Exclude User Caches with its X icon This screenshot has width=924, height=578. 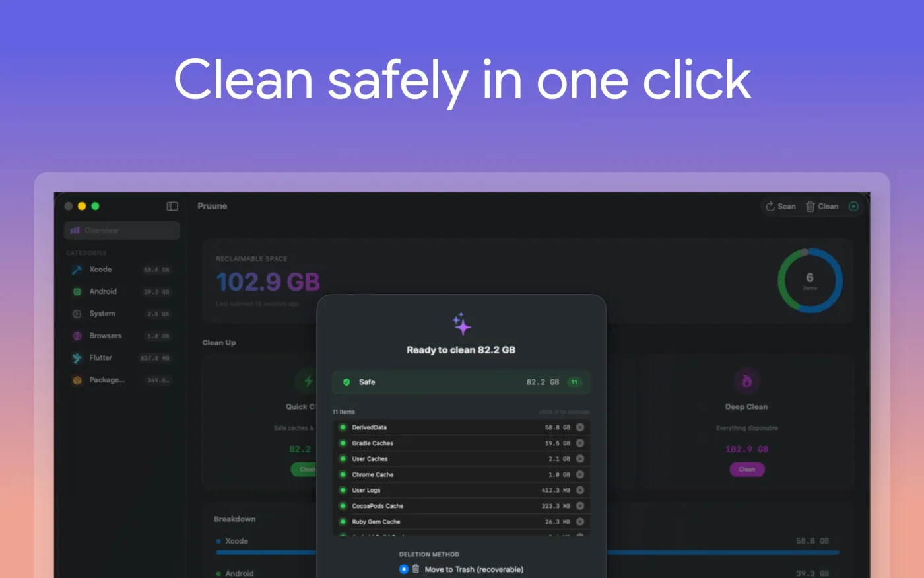tap(580, 458)
